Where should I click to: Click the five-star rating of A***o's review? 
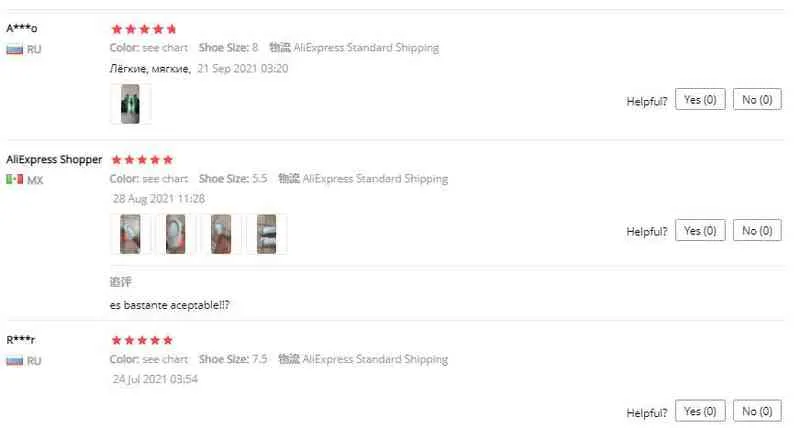(x=144, y=29)
